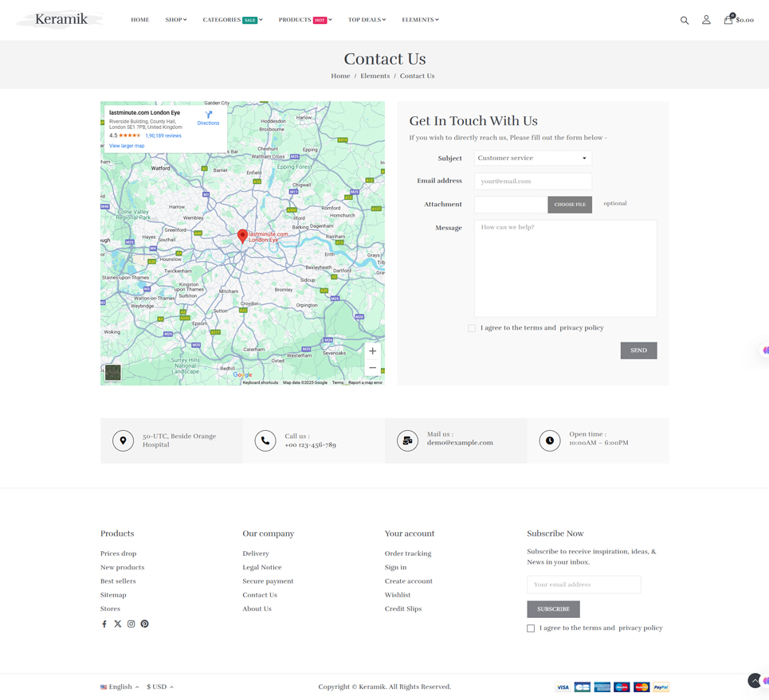This screenshot has height=700, width=769.
Task: Click the Instagram icon in footer
Action: [x=131, y=624]
